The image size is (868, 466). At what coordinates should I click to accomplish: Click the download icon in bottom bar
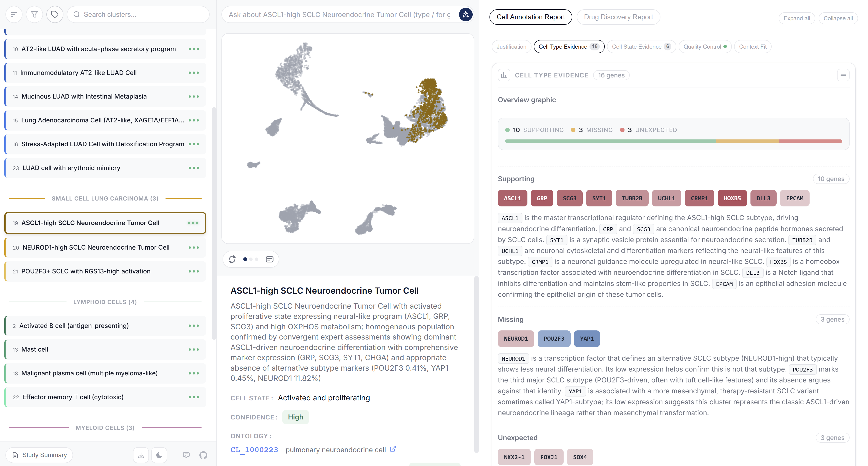[141, 455]
